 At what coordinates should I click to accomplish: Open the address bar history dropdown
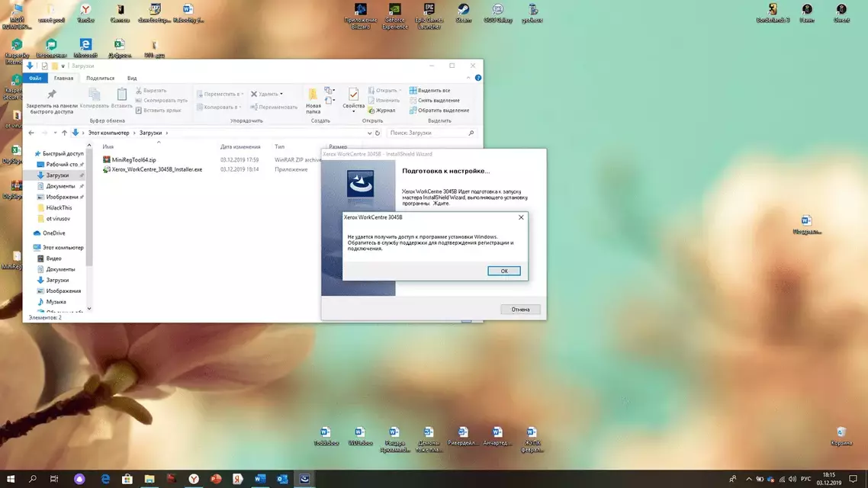pyautogui.click(x=369, y=133)
